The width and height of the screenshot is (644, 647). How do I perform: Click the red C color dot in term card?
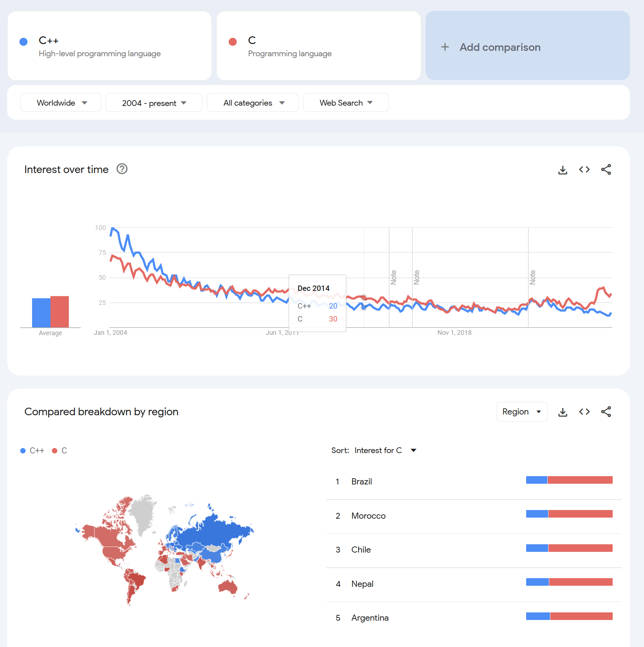[233, 42]
